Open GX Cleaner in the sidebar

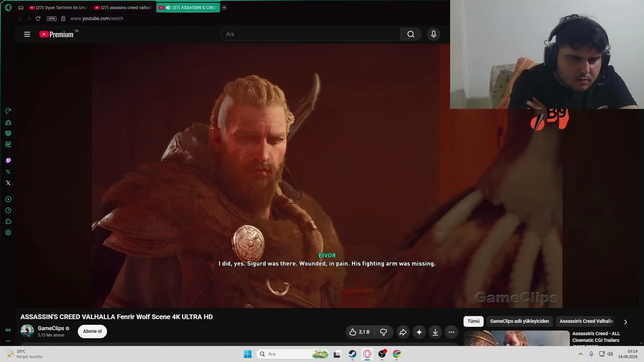coord(8,122)
